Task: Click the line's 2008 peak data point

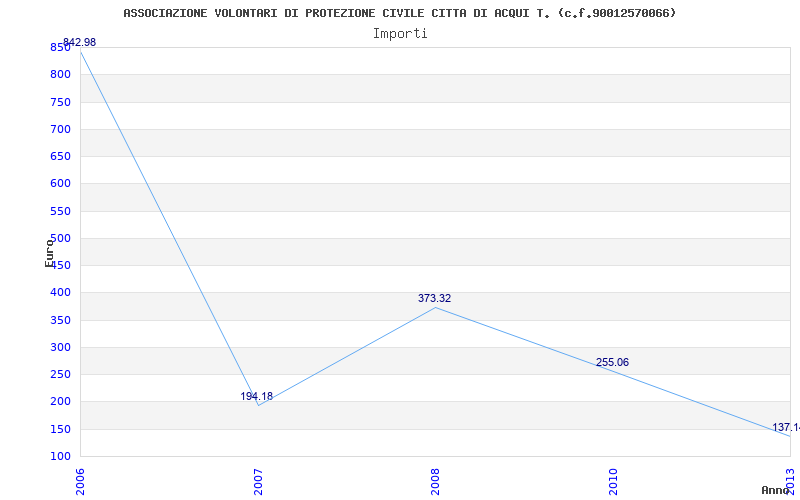Action: (x=435, y=307)
